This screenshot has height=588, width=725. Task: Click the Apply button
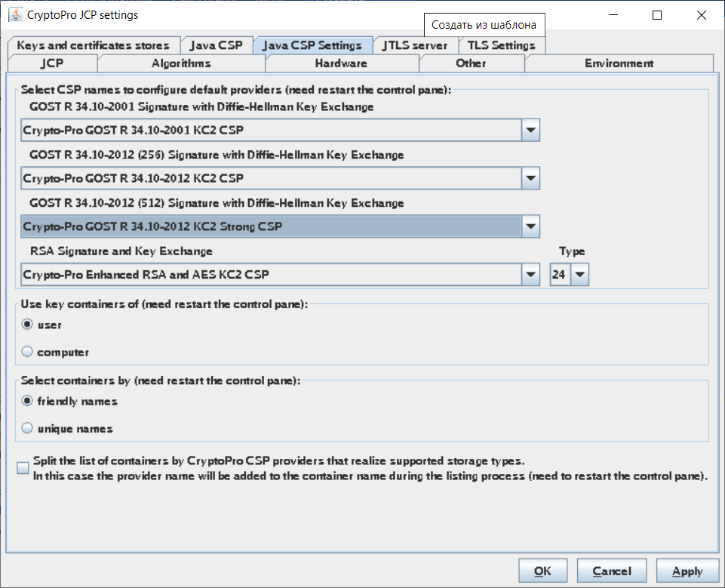click(687, 571)
